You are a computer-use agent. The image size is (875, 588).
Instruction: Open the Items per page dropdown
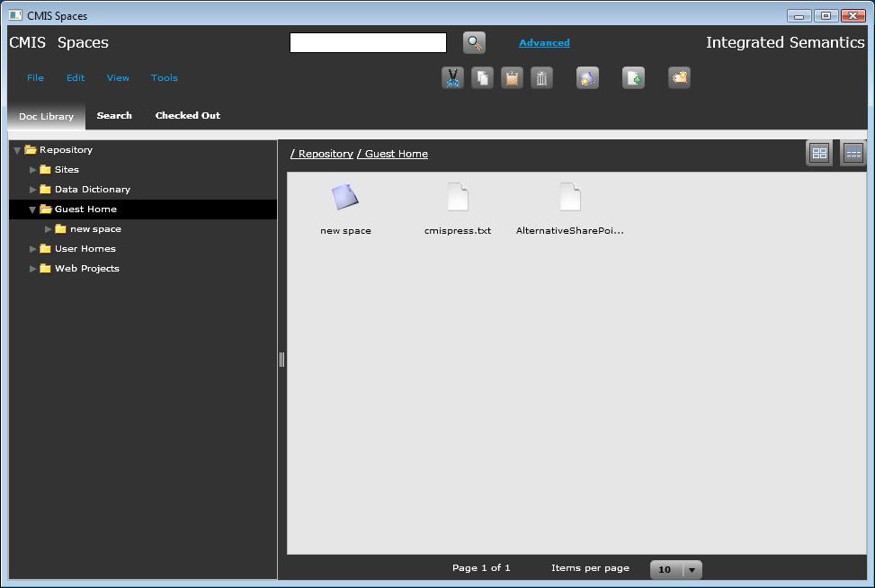tap(692, 569)
